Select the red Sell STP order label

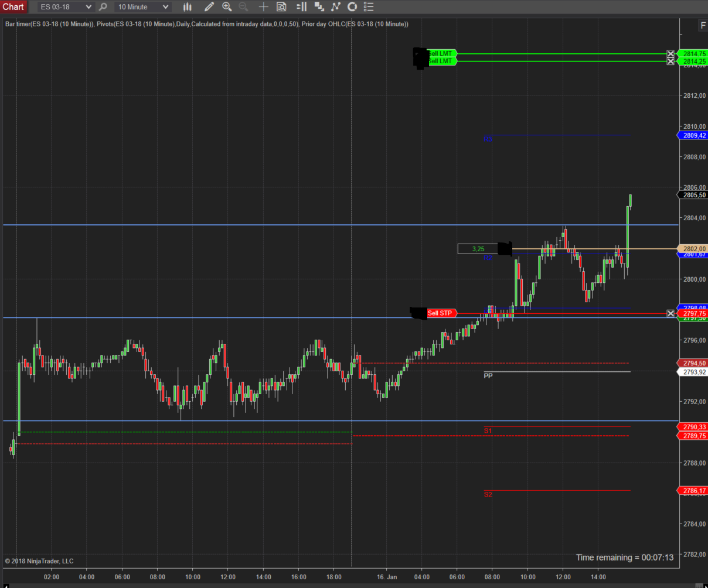[441, 313]
